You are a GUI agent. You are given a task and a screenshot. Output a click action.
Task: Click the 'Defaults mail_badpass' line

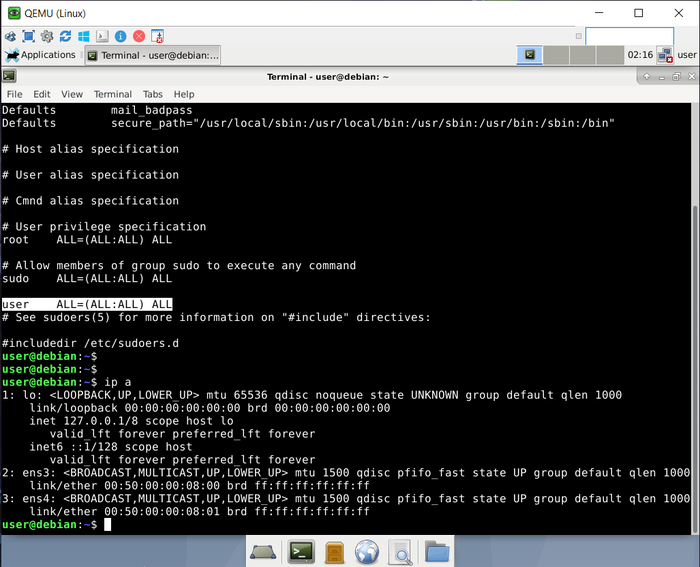pyautogui.click(x=97, y=110)
